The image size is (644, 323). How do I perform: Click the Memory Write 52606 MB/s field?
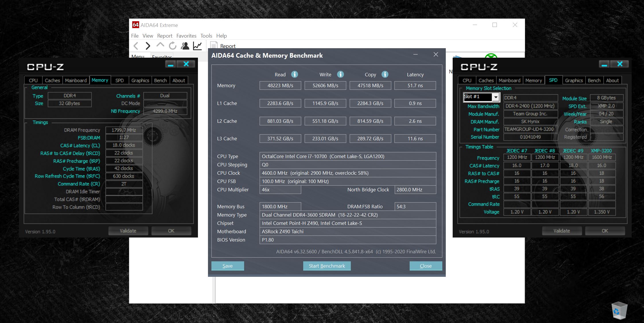pyautogui.click(x=325, y=85)
